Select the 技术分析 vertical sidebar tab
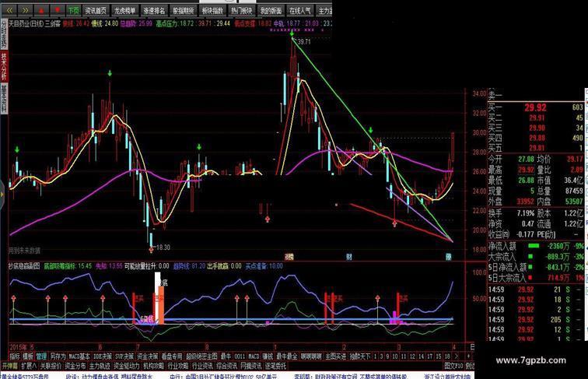The height and width of the screenshot is (379, 588). pyautogui.click(x=4, y=66)
